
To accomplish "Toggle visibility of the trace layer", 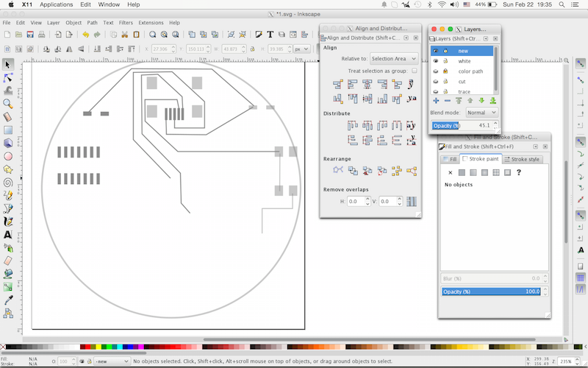I will click(x=435, y=91).
